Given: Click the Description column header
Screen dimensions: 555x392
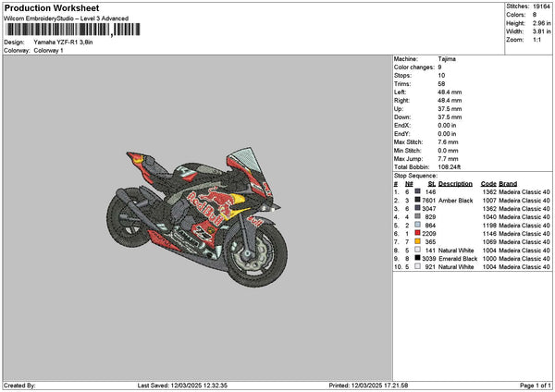Looking at the screenshot, I should (456, 183).
